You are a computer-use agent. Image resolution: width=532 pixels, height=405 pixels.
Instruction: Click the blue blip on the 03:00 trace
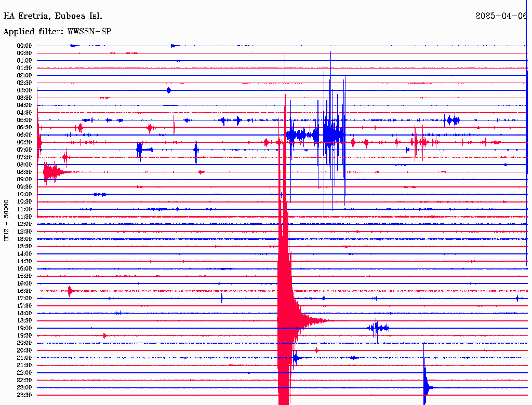[169, 90]
